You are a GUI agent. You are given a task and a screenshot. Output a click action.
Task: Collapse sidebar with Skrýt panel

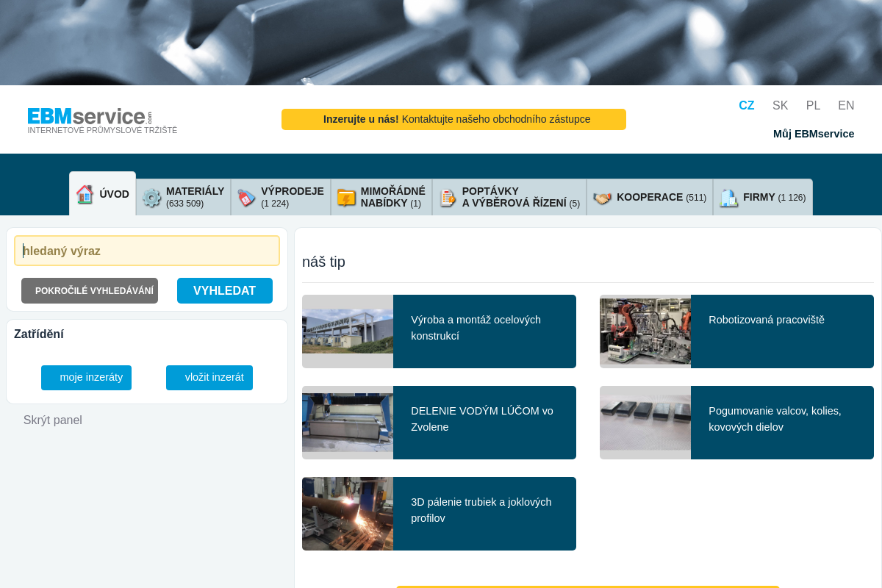[x=53, y=420]
